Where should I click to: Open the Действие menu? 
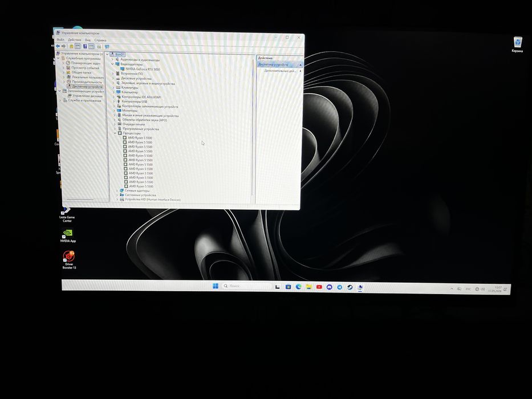(x=75, y=40)
